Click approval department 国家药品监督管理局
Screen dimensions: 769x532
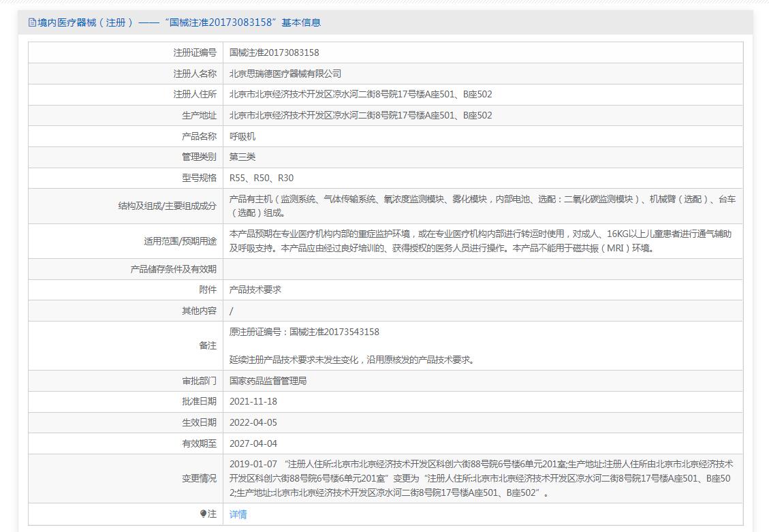(x=268, y=381)
